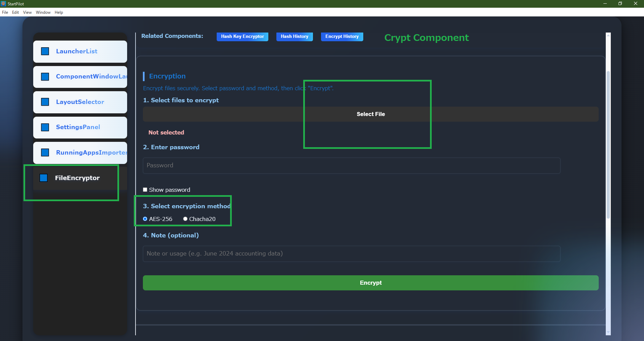Viewport: 644px width, 341px height.
Task: Click the blue square icon beside LauncherList
Action: click(45, 51)
